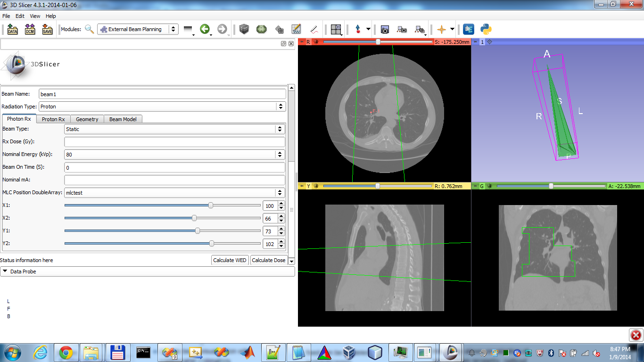644x362 pixels.
Task: Go back to previous module arrow
Action: click(x=204, y=29)
